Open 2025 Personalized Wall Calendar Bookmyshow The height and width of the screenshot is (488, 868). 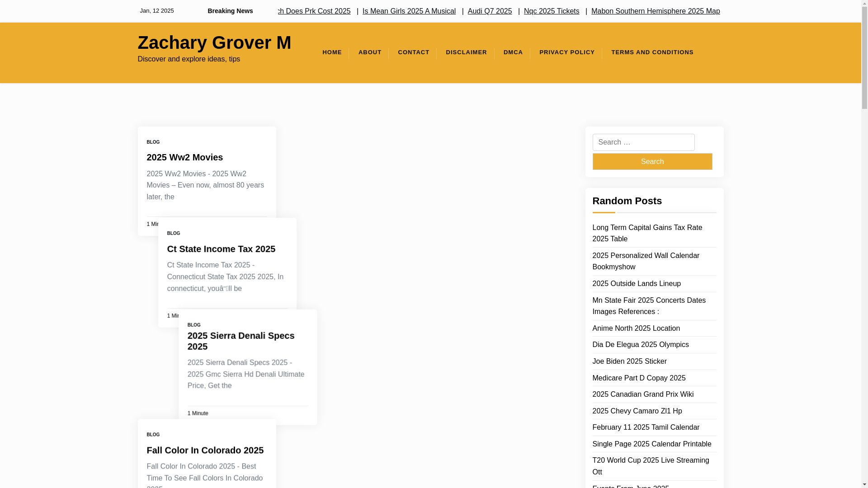(646, 261)
